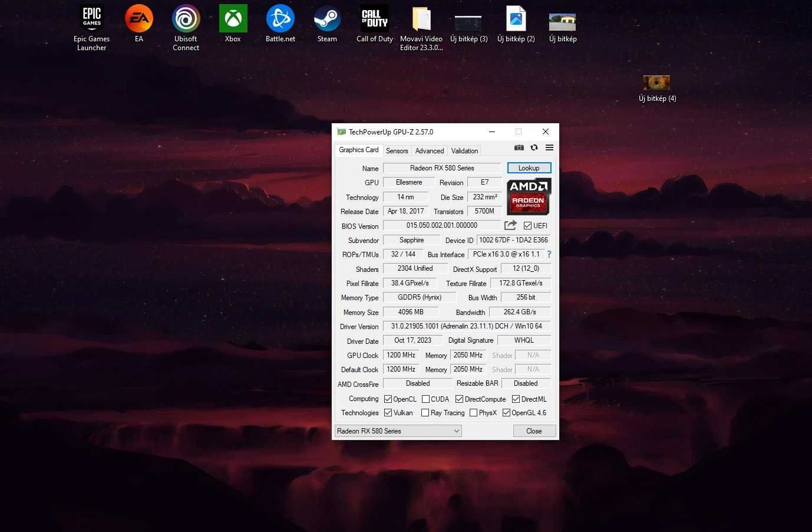The image size is (812, 532).
Task: Click the Release Date Apr 18, 2017 value
Action: [x=405, y=211]
